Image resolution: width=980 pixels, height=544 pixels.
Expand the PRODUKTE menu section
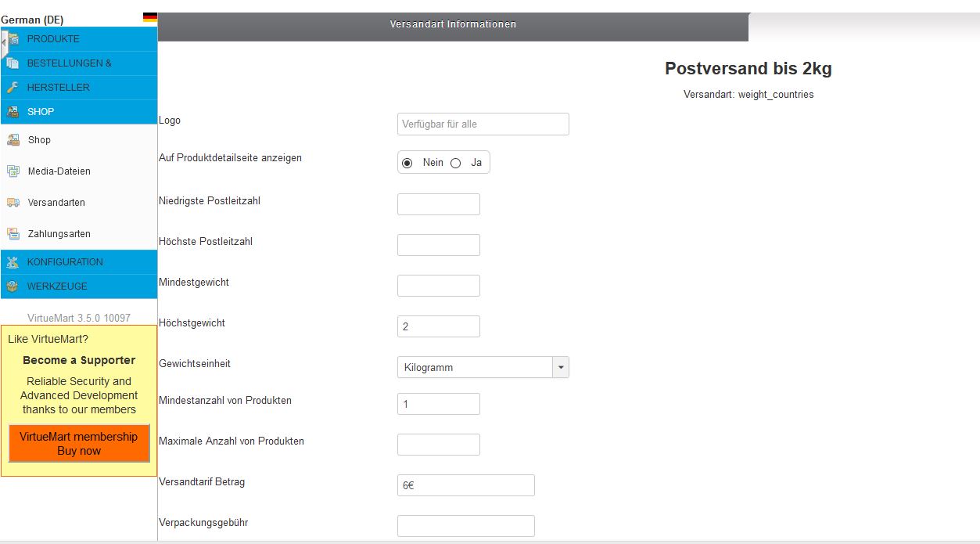(53, 39)
